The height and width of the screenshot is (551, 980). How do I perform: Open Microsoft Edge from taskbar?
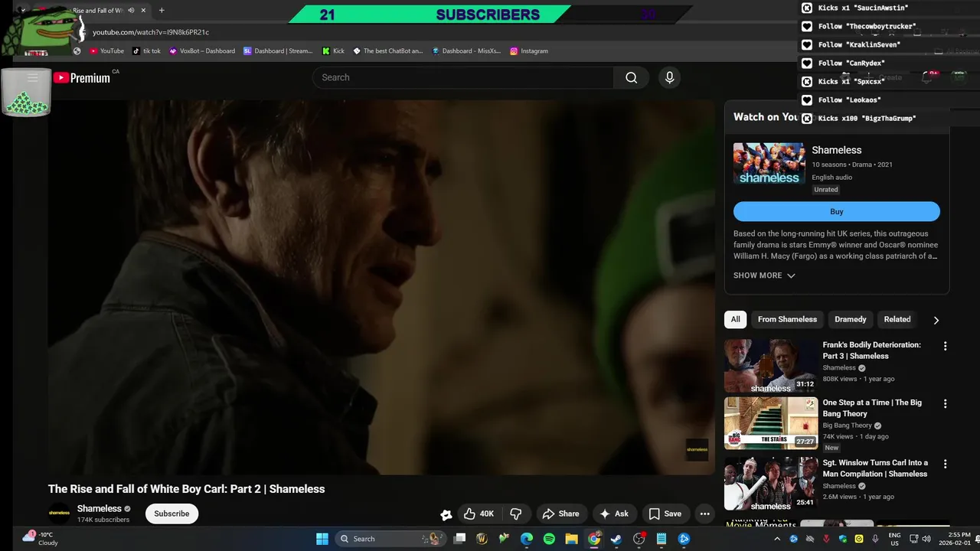[x=527, y=539]
